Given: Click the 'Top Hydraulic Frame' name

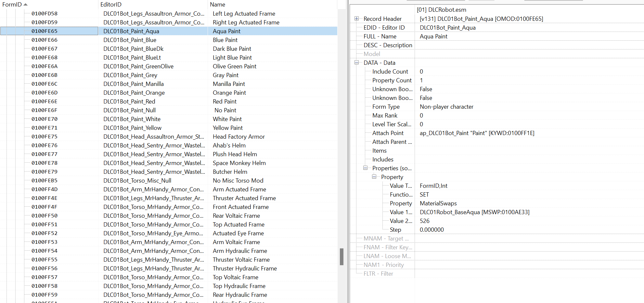Looking at the screenshot, I should coord(239,286).
